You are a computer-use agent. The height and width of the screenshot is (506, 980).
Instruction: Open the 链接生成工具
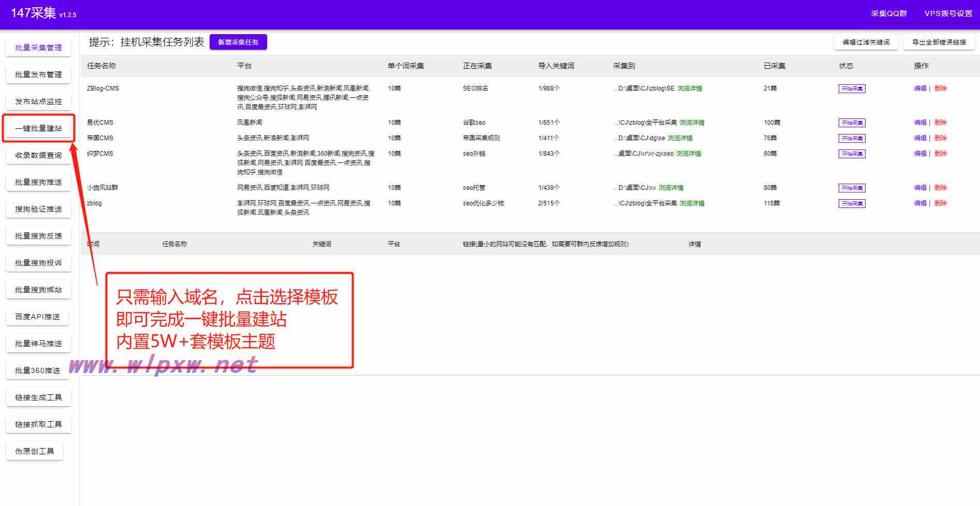[x=38, y=397]
